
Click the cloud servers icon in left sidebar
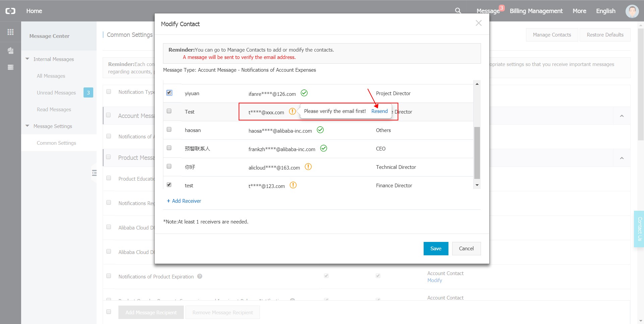pos(10,51)
